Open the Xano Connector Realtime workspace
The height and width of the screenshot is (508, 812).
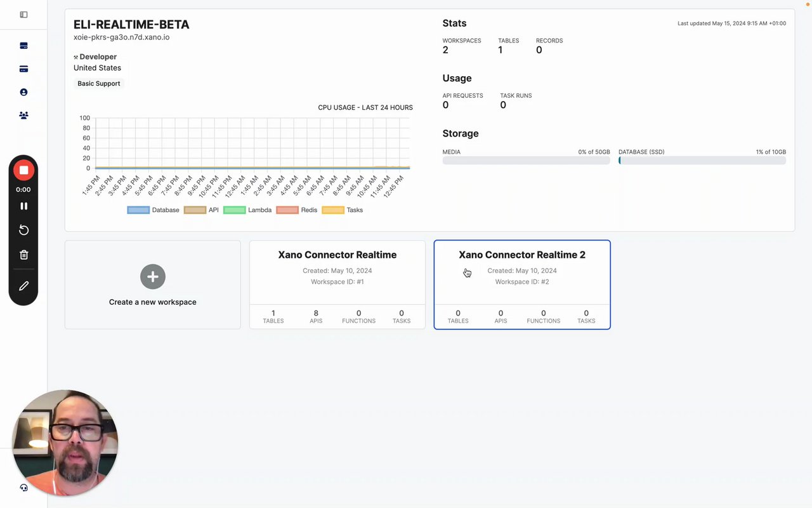pyautogui.click(x=337, y=255)
